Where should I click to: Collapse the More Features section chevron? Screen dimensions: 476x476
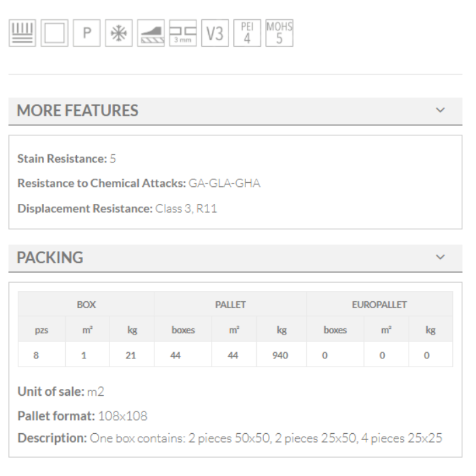440,110
